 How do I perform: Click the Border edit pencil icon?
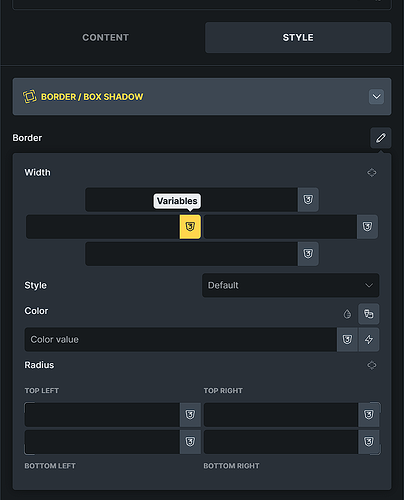pos(381,138)
